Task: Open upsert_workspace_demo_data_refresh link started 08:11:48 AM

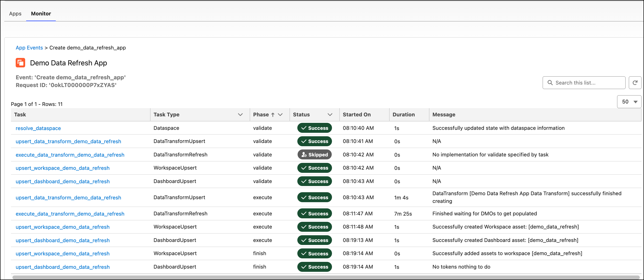Action: 63,227
